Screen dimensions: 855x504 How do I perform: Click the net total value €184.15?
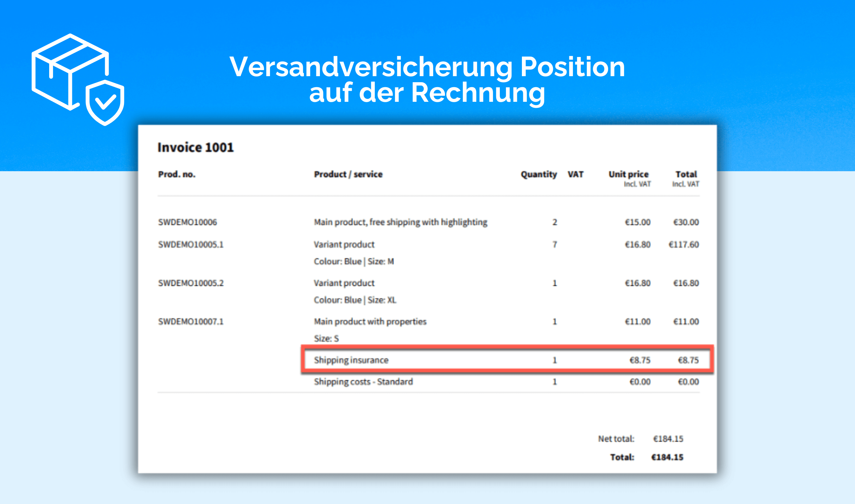click(x=668, y=439)
